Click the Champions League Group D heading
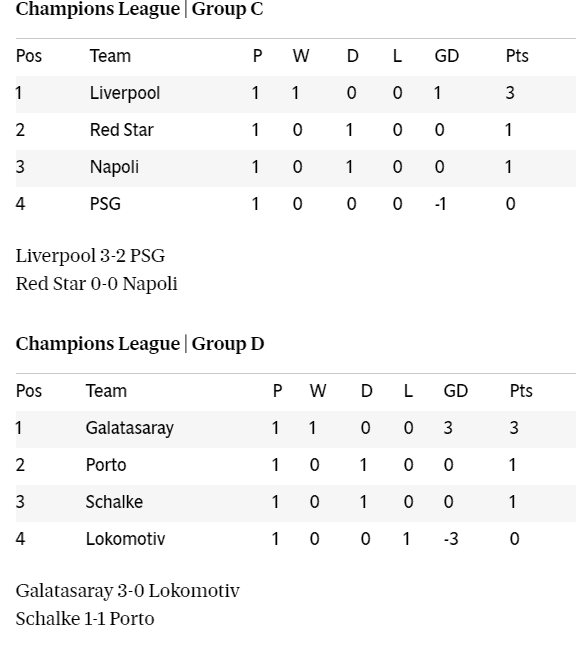Viewport: 586px width, 658px height. 140,344
